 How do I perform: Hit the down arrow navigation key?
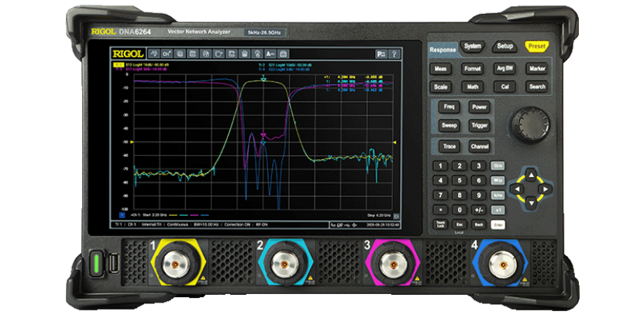click(532, 202)
